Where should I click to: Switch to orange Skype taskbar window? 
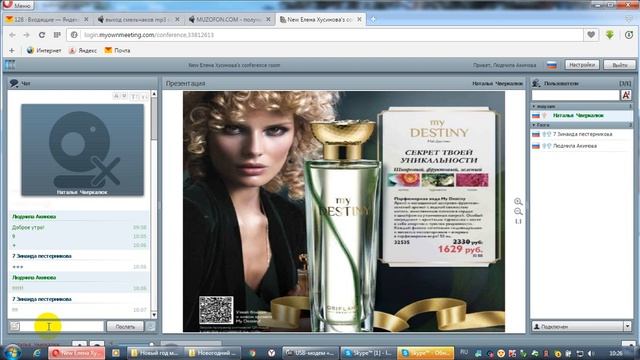(x=426, y=353)
